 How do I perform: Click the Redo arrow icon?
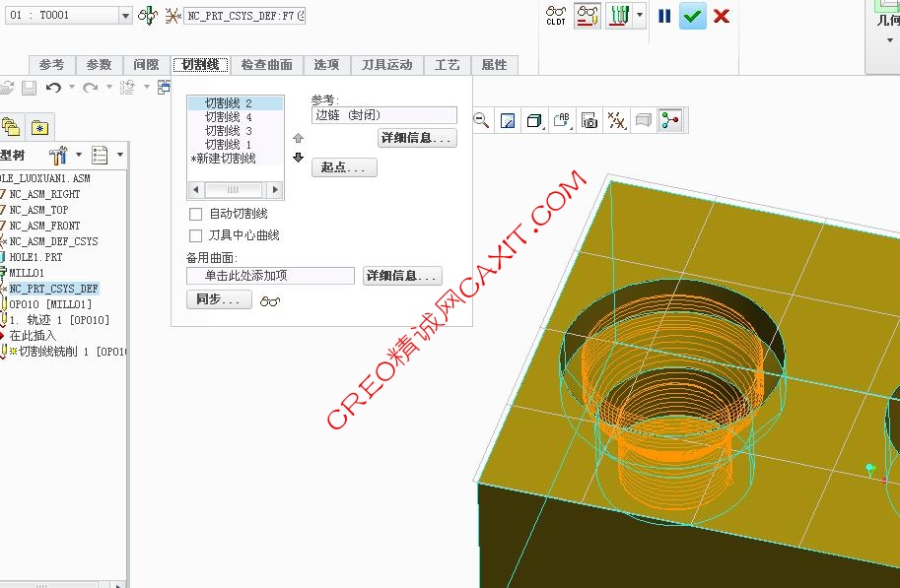tap(90, 88)
